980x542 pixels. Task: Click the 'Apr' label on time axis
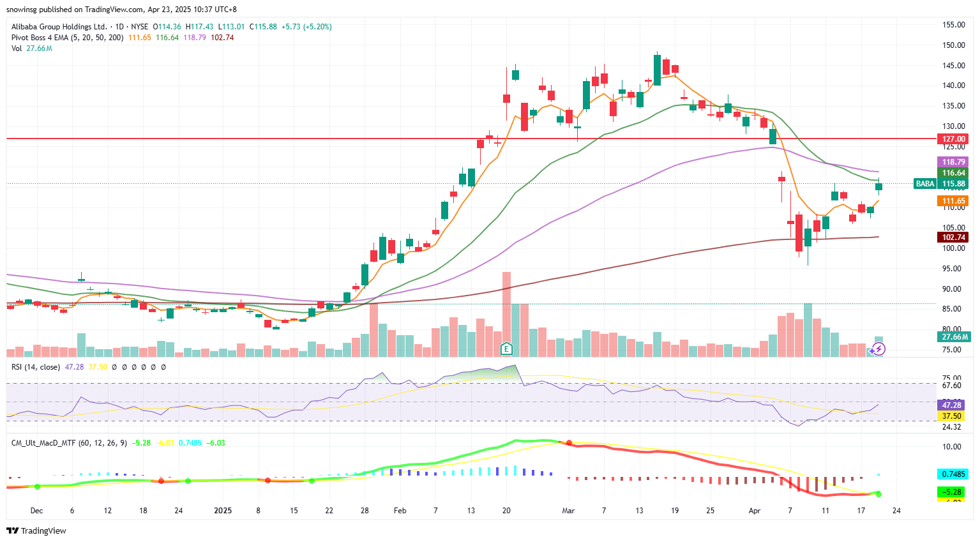755,511
